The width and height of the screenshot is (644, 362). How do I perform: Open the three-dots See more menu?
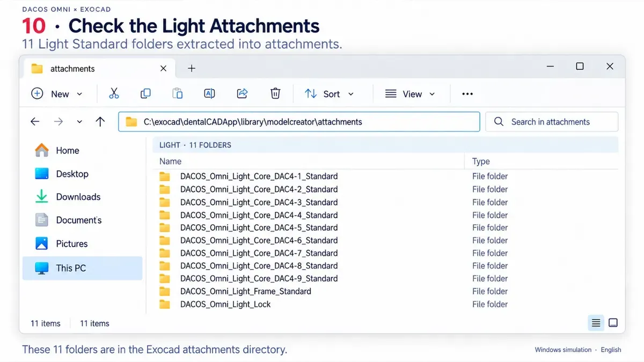[x=467, y=94]
